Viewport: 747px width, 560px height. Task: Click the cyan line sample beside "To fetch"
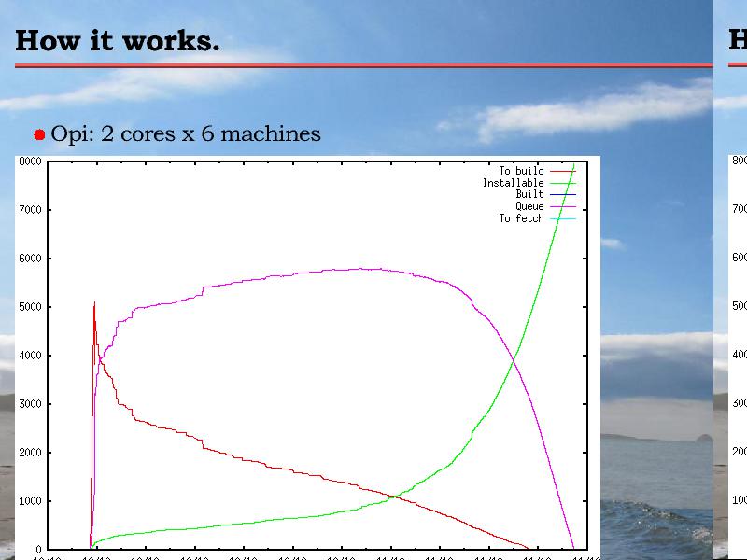pyautogui.click(x=562, y=218)
